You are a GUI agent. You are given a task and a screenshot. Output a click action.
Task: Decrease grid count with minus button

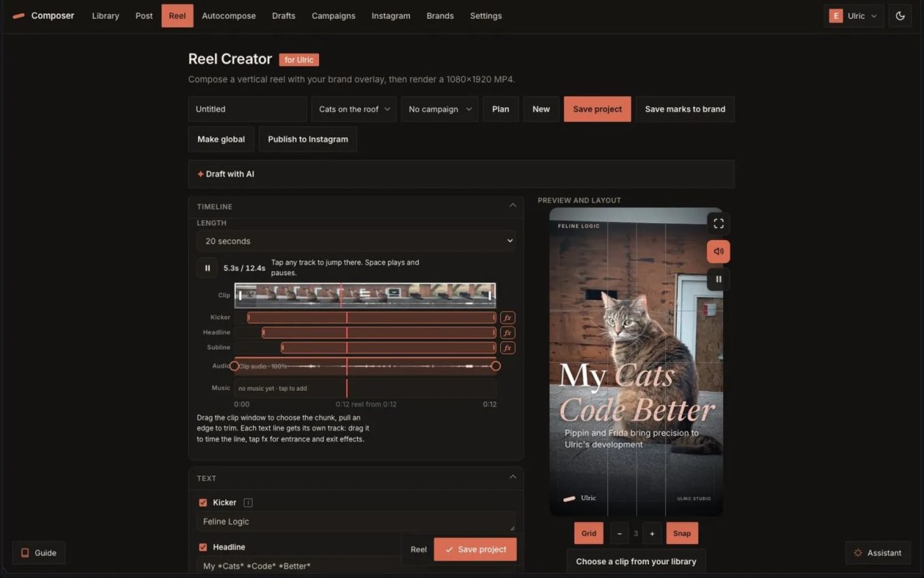619,533
